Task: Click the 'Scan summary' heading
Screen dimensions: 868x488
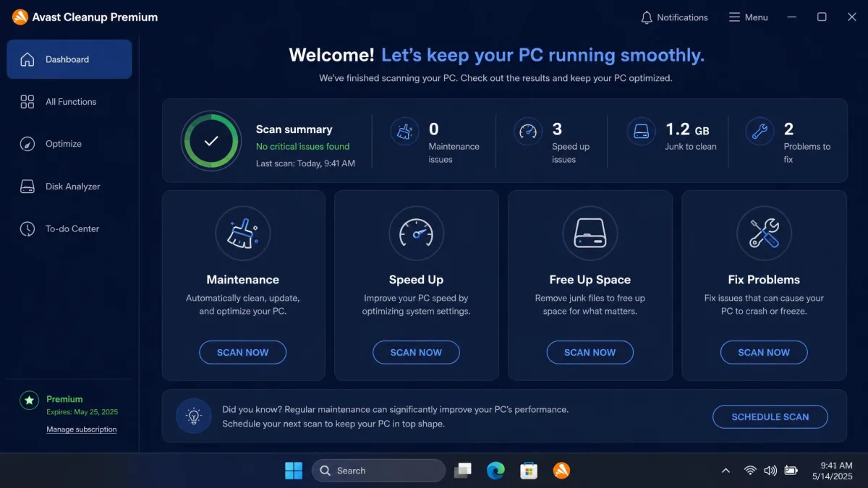Action: tap(294, 129)
